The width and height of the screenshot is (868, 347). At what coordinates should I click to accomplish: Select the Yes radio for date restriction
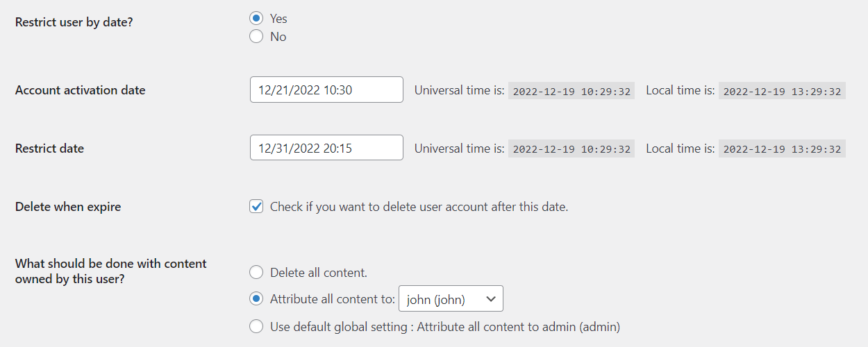[256, 19]
